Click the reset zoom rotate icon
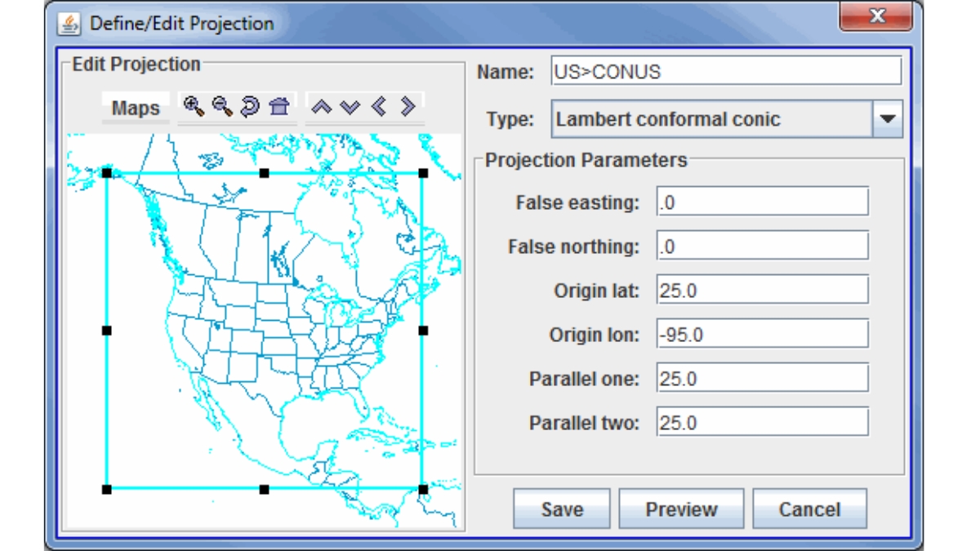This screenshot has width=980, height=551. 250,107
